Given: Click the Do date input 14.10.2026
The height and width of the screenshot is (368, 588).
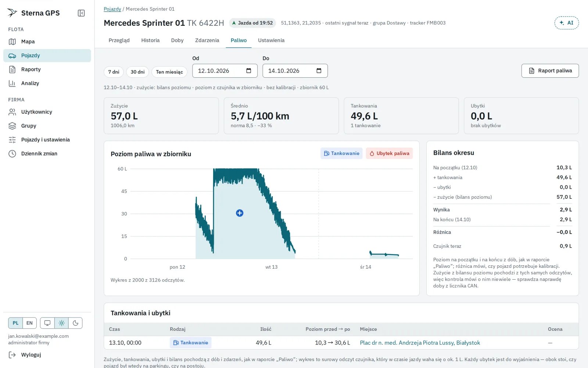Looking at the screenshot, I should point(295,71).
